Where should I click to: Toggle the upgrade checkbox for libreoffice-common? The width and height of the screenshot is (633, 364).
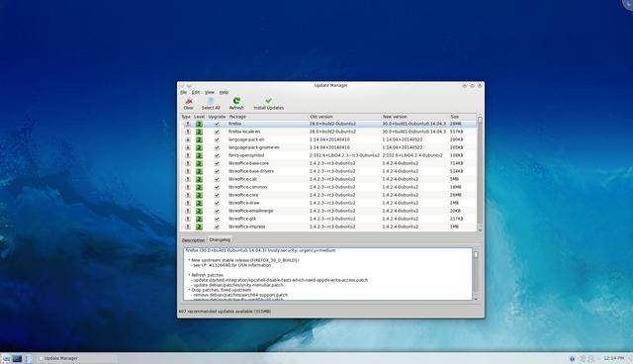point(217,187)
